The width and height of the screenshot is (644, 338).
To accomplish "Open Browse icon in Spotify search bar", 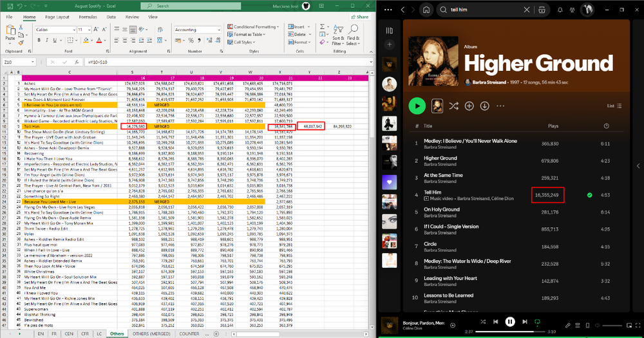I will coord(542,10).
